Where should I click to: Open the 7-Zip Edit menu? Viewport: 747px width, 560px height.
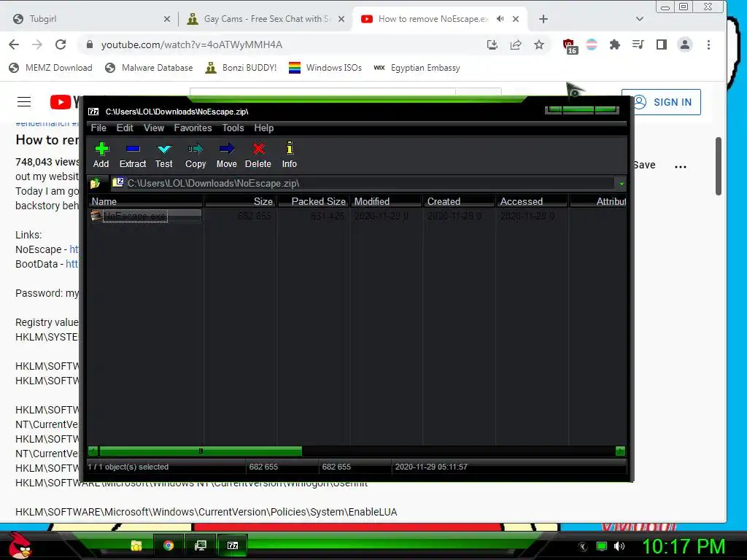[x=125, y=128]
